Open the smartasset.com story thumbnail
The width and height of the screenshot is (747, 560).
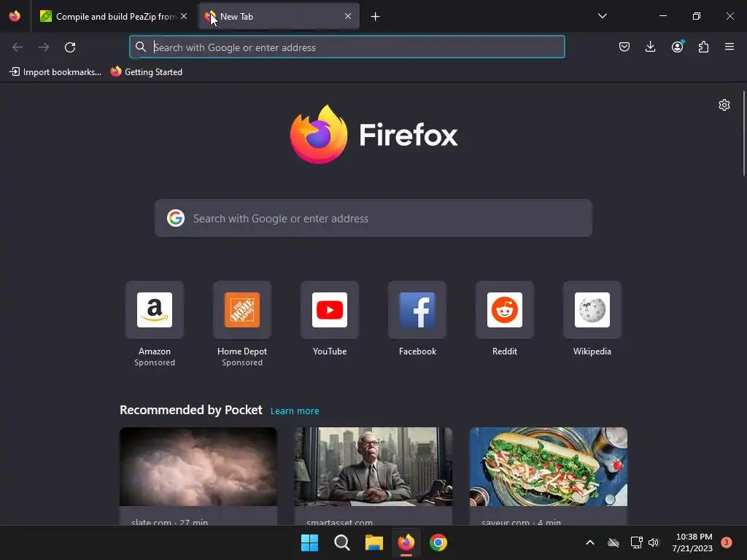tap(373, 467)
